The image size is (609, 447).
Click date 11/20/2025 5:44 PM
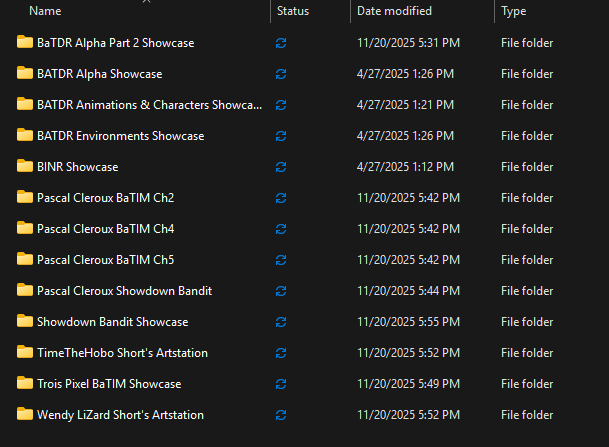(x=408, y=291)
